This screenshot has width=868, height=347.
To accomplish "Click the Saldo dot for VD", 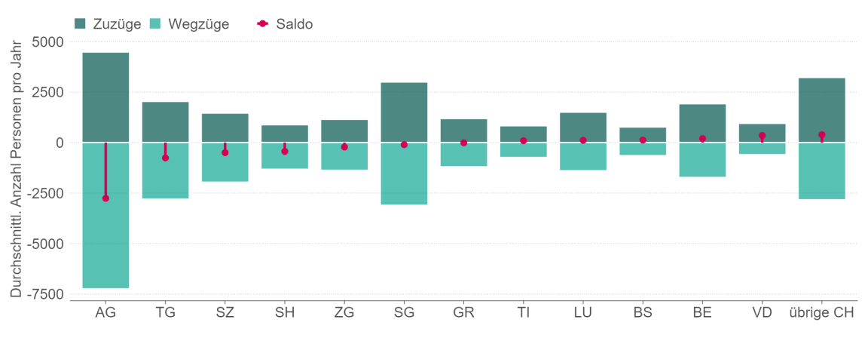I will point(762,136).
